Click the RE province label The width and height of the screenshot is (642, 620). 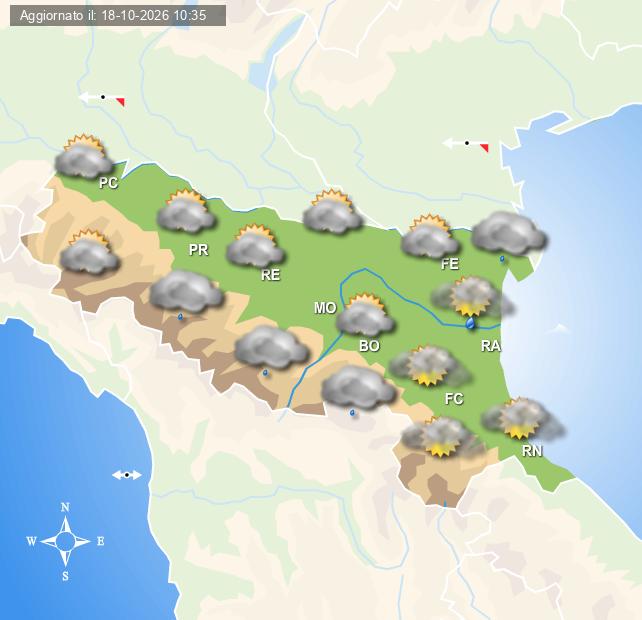[x=271, y=275]
